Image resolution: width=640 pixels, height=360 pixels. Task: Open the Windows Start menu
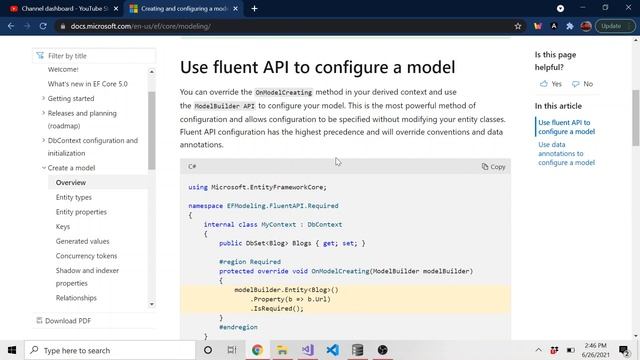12,350
